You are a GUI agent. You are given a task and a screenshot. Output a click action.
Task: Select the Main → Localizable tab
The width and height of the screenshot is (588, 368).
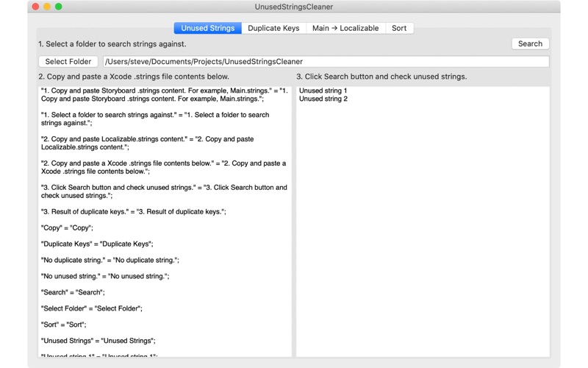click(x=345, y=28)
